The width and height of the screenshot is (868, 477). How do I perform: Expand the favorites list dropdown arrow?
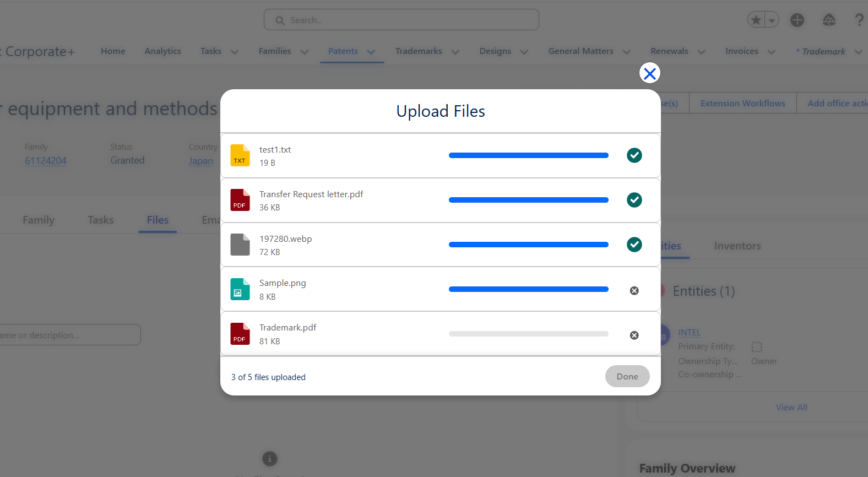(x=772, y=20)
